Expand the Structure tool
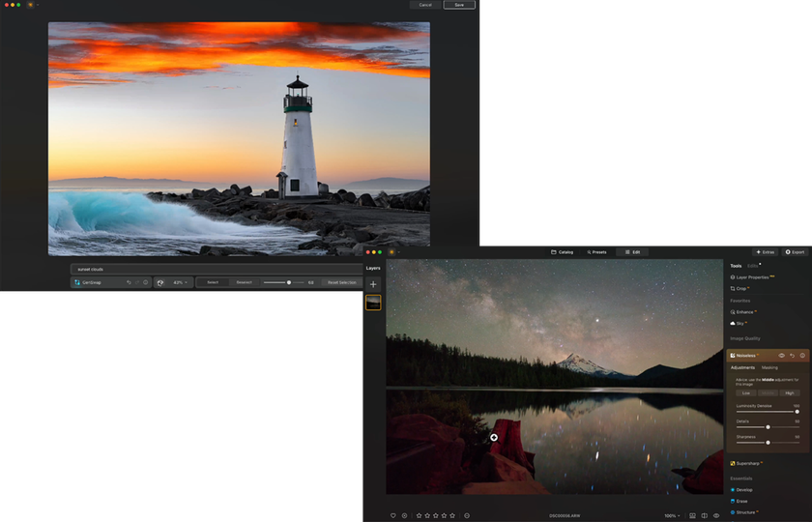812x522 pixels. tap(744, 512)
